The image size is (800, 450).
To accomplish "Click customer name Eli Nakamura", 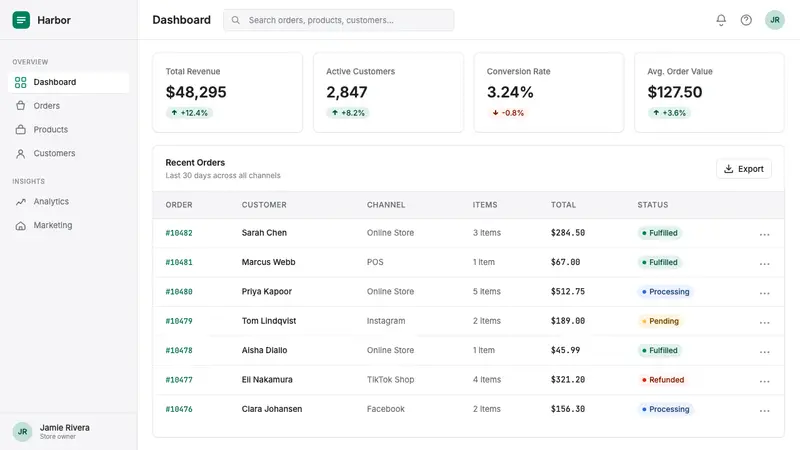I will tap(267, 380).
